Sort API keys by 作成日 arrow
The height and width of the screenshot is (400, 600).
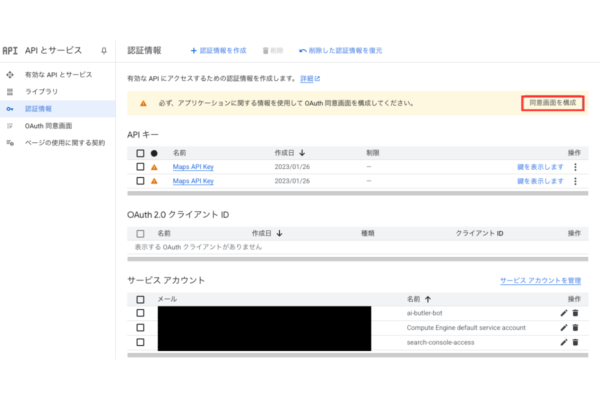302,153
